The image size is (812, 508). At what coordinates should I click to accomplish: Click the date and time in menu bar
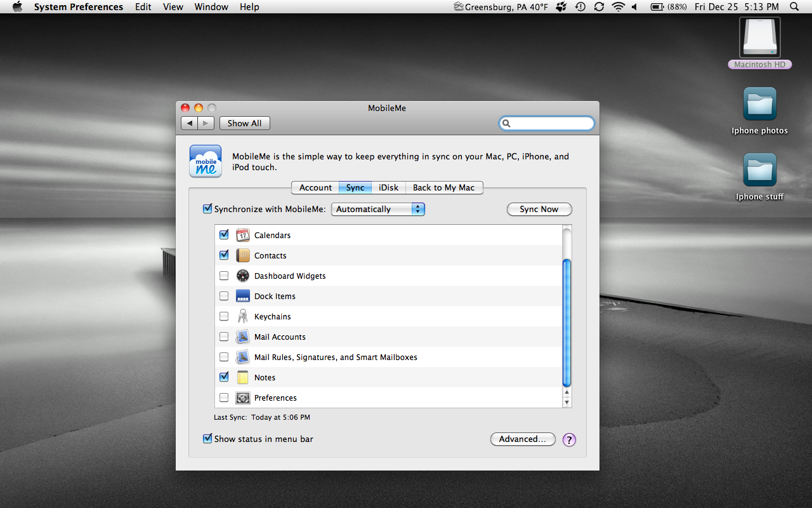pyautogui.click(x=737, y=7)
